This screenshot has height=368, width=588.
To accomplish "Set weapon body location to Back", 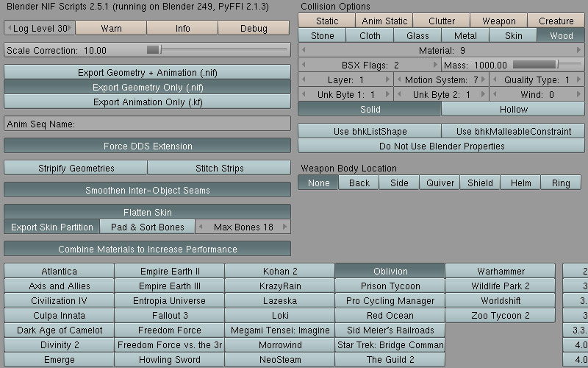I will [359, 183].
